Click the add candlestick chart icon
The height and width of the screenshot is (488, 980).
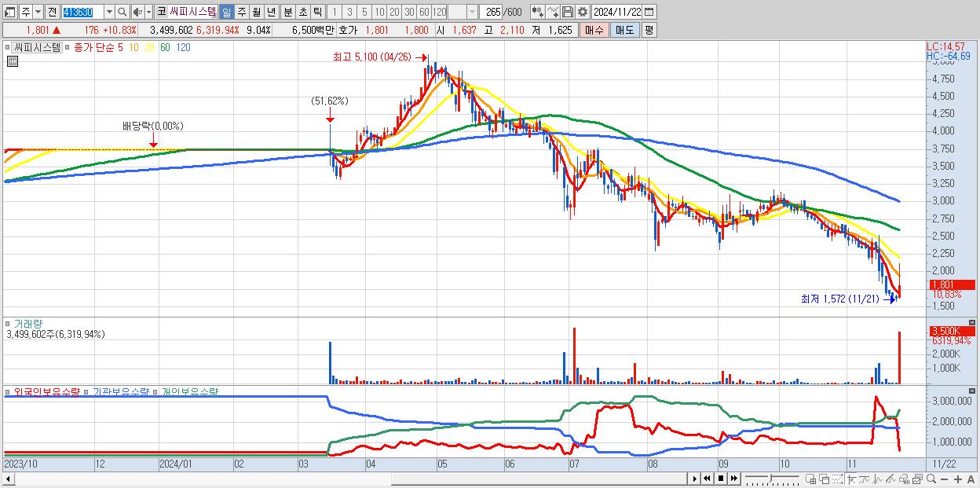pyautogui.click(x=537, y=12)
